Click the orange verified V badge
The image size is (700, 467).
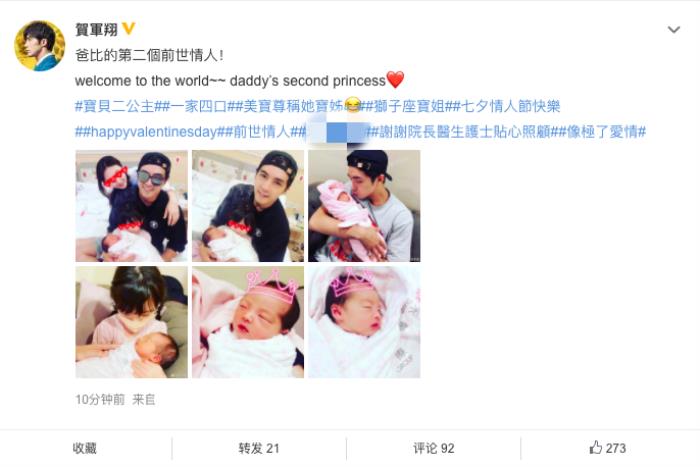pos(129,29)
